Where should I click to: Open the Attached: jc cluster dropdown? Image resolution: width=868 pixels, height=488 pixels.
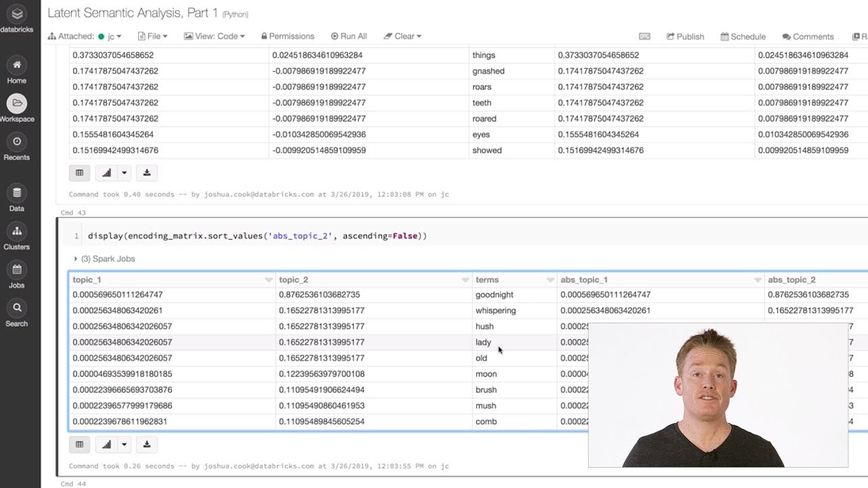pos(85,37)
